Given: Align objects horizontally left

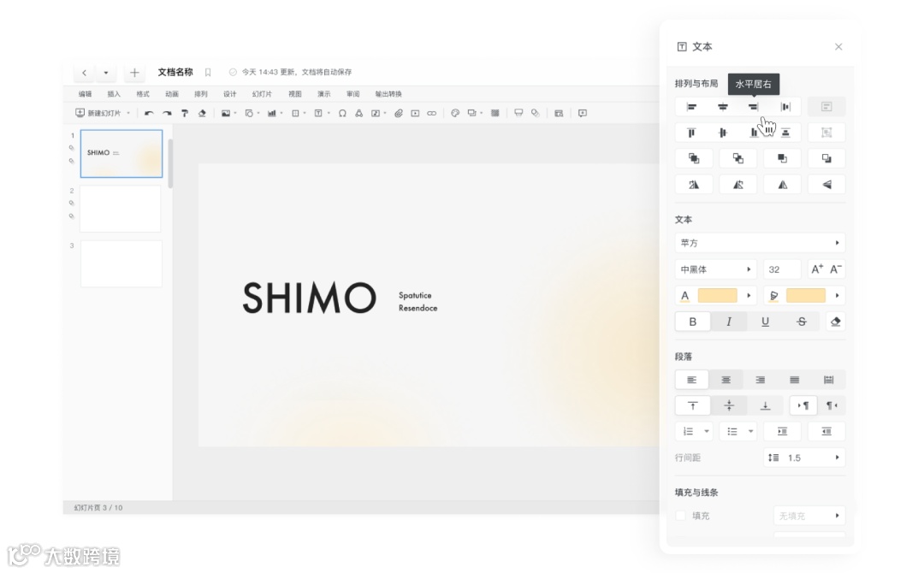Looking at the screenshot, I should [x=691, y=107].
